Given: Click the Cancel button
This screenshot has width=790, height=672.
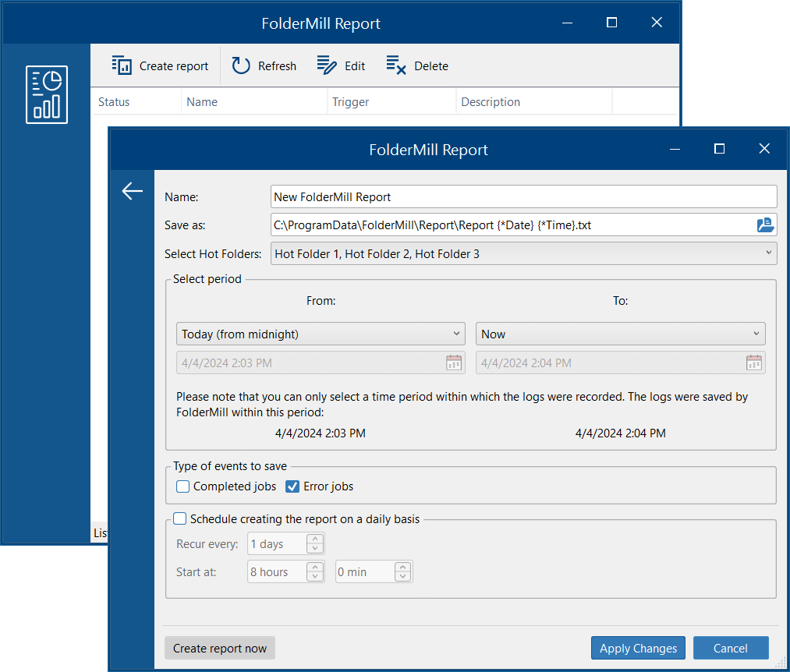Looking at the screenshot, I should tap(731, 648).
